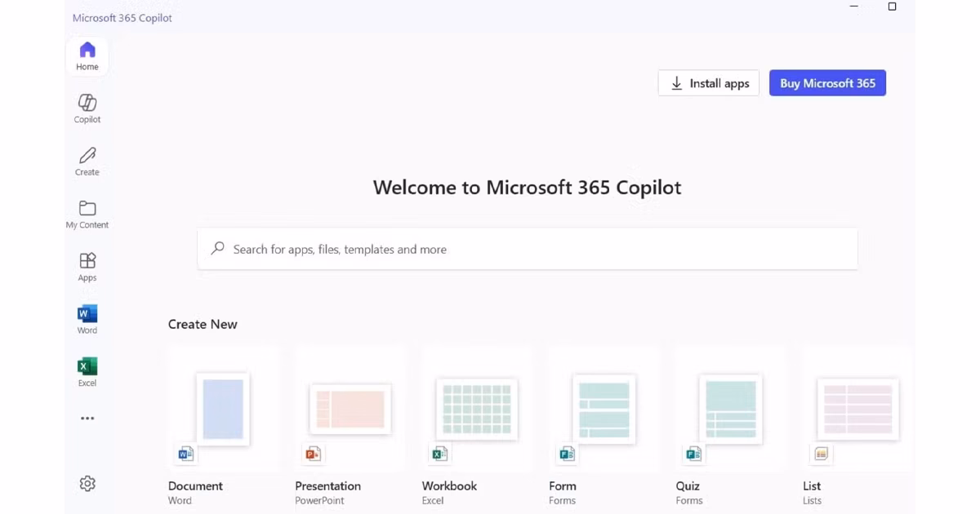Click the Forms badge on Form card

[x=567, y=454]
